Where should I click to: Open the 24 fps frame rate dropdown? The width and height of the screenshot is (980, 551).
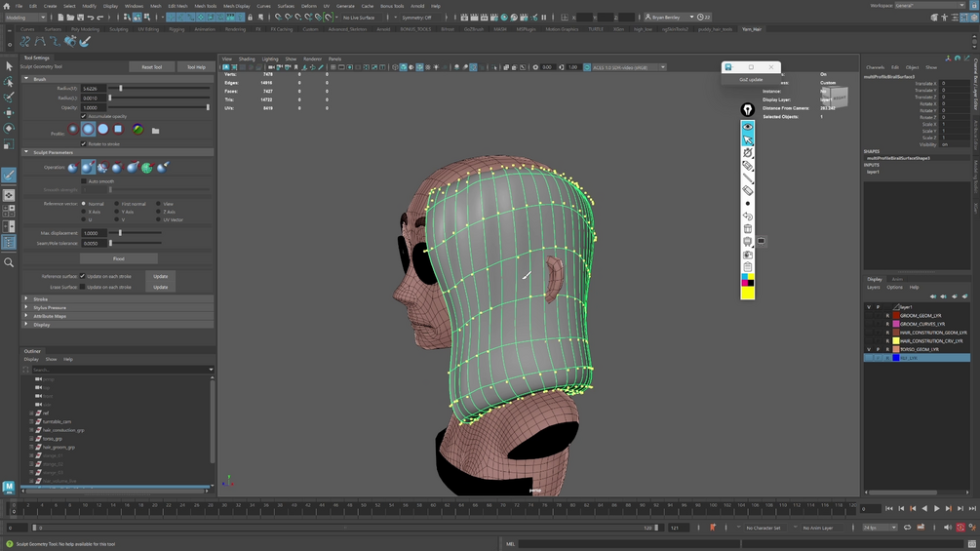tap(880, 528)
